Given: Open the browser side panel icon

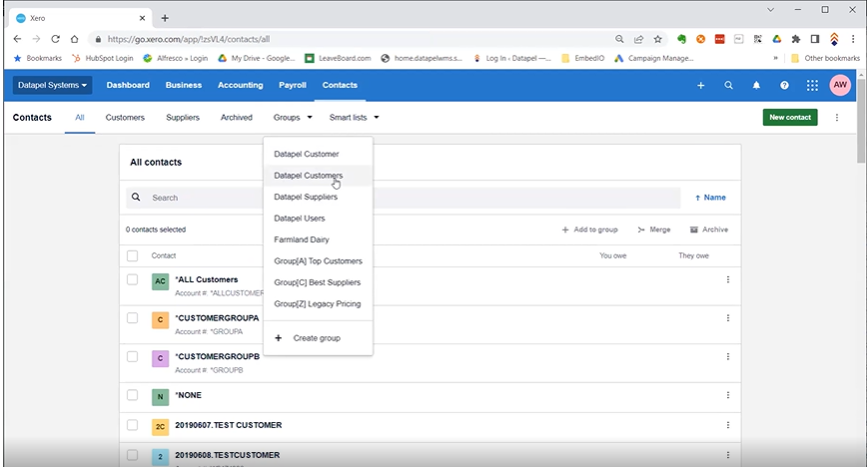Looking at the screenshot, I should point(815,39).
